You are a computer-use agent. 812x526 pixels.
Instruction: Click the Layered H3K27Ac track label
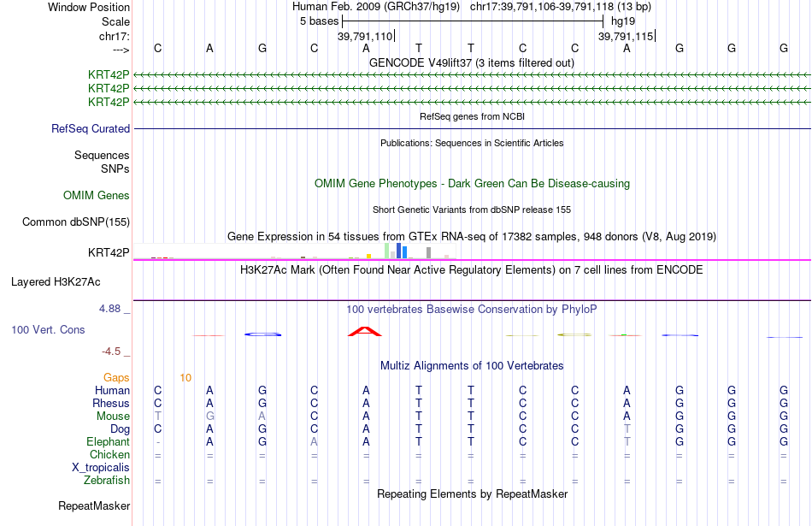[x=56, y=282]
